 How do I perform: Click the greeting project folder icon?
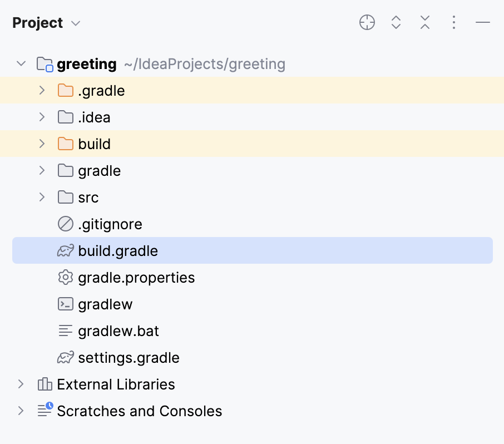(44, 63)
